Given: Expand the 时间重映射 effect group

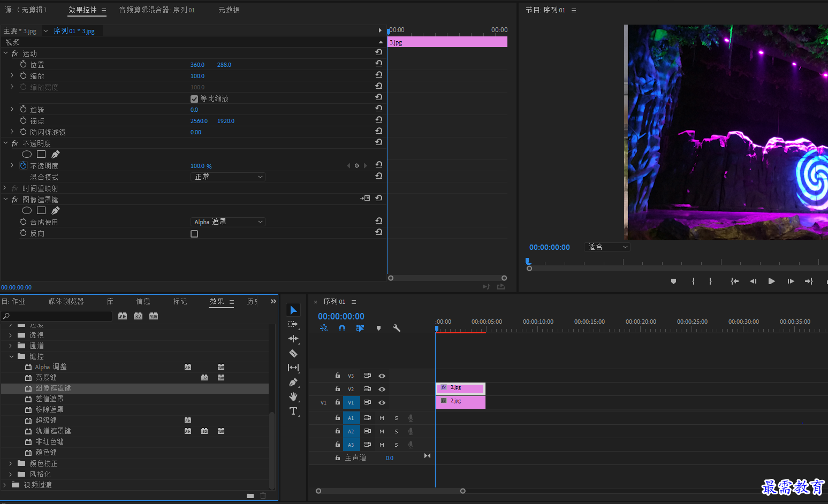Looking at the screenshot, I should tap(5, 188).
